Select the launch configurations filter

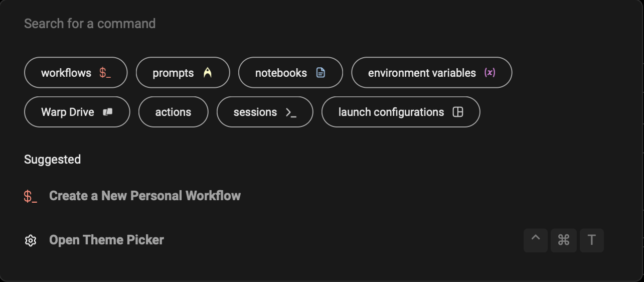pyautogui.click(x=391, y=112)
